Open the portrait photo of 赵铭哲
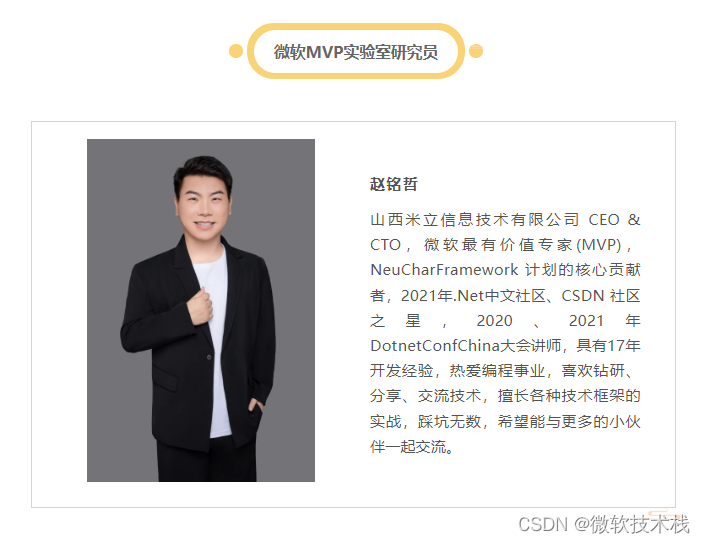Screen dimensions: 705x543 pos(201,310)
